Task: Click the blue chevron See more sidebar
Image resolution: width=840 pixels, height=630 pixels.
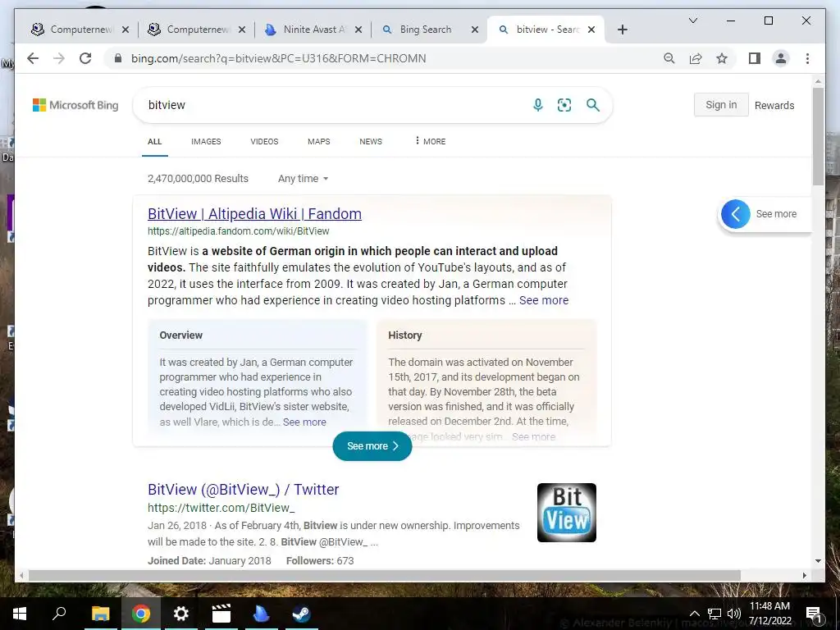Action: coord(736,214)
